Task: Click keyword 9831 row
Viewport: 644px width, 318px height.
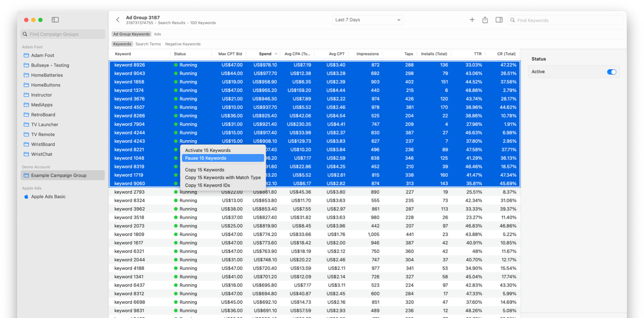Action: [x=315, y=311]
